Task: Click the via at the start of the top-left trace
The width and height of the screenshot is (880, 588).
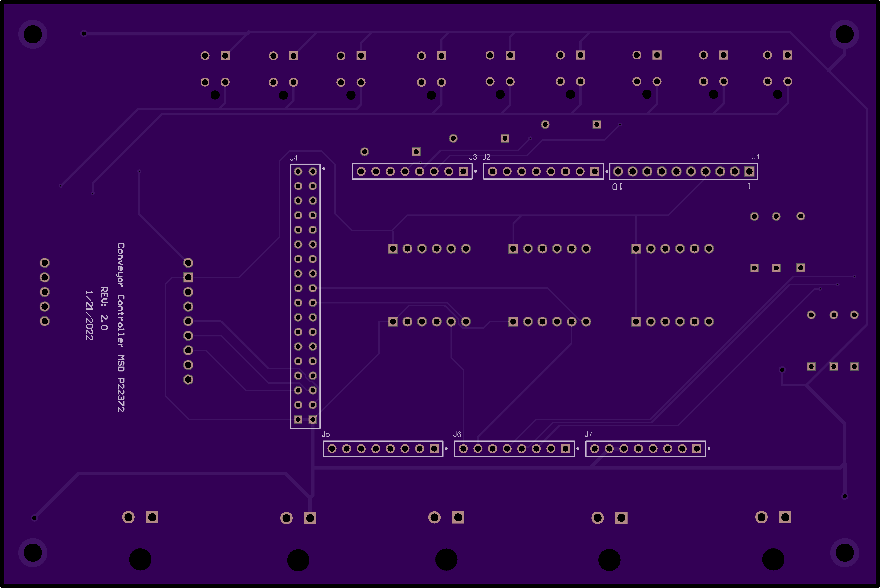Action: click(84, 33)
